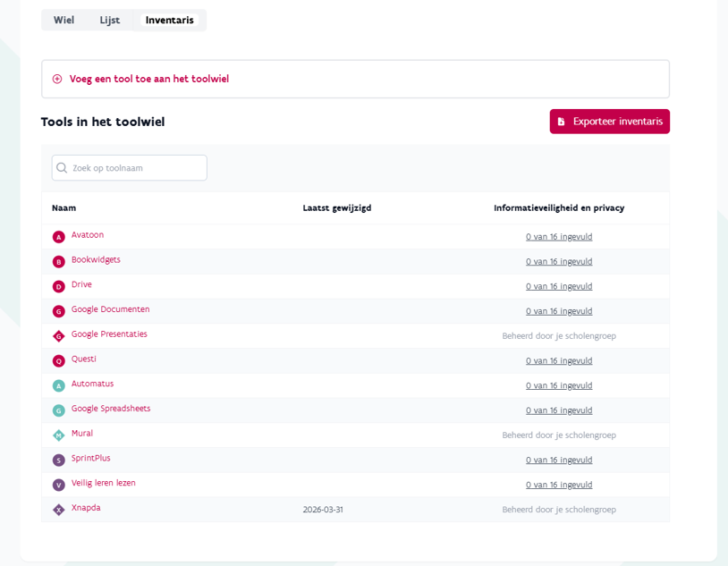Open the Automatus tool link

(92, 384)
